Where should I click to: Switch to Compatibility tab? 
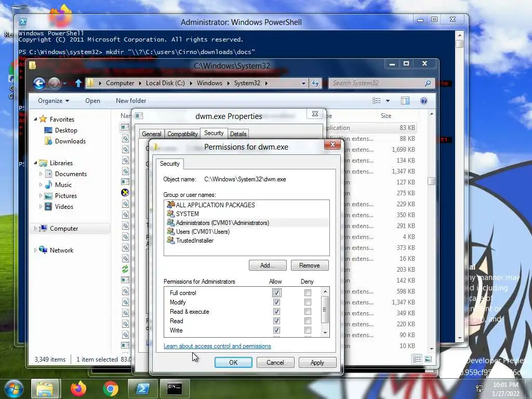tap(182, 134)
